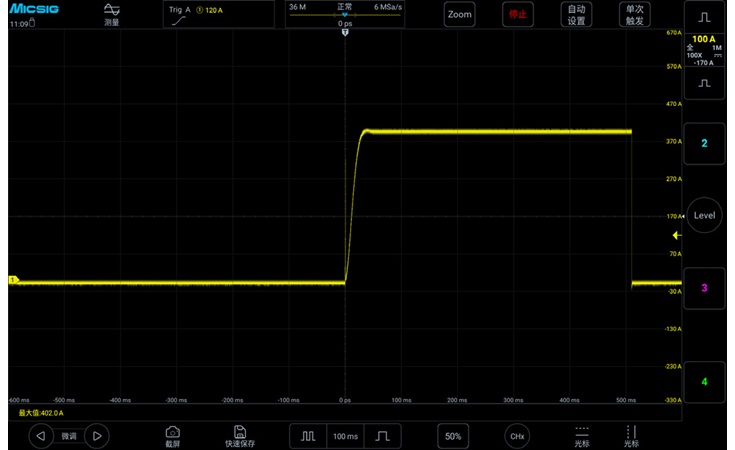Tap the 截屏 screenshot icon
The image size is (735, 450).
172,436
